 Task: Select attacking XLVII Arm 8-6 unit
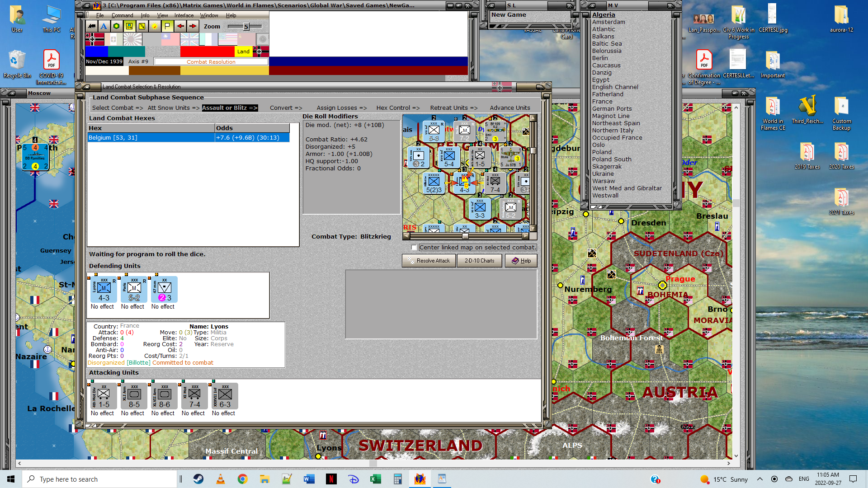coord(165,396)
